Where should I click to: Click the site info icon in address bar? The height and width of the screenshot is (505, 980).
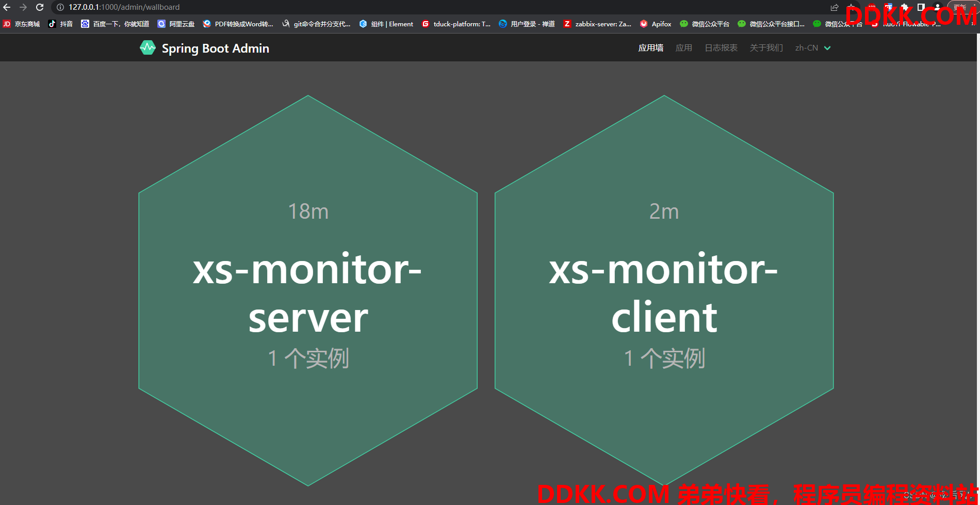60,7
